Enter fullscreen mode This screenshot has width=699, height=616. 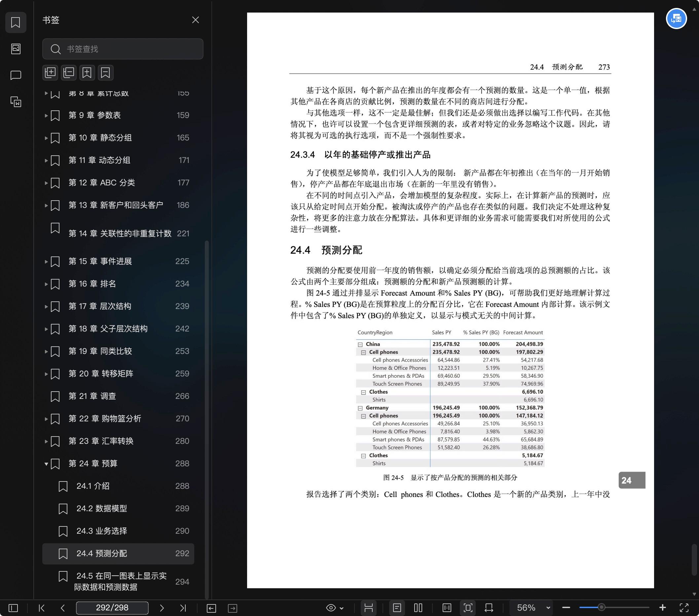(684, 608)
